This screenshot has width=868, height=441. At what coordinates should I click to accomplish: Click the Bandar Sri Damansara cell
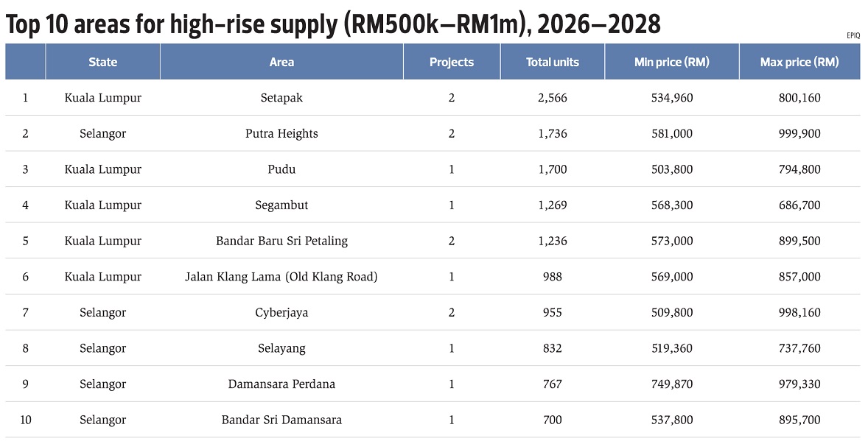(281, 420)
